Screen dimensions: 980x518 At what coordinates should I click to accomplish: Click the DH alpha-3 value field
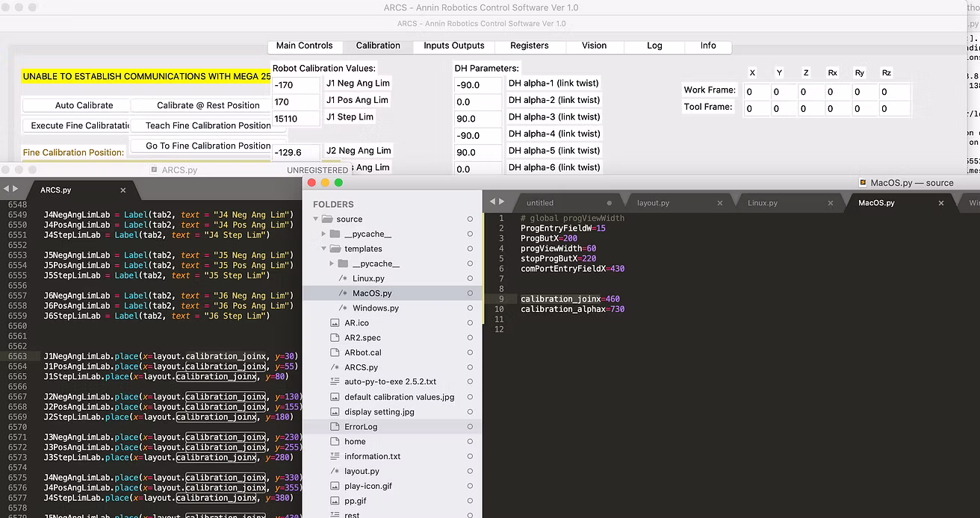tap(478, 119)
